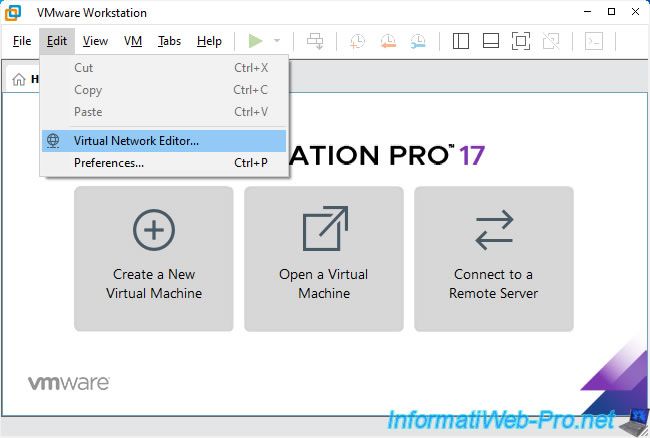The width and height of the screenshot is (650, 438).
Task: Click the two-arrows Connect to Server icon
Action: pos(494,230)
